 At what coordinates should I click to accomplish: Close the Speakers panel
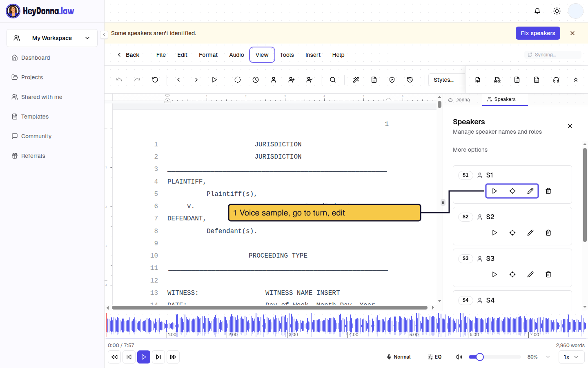point(570,126)
